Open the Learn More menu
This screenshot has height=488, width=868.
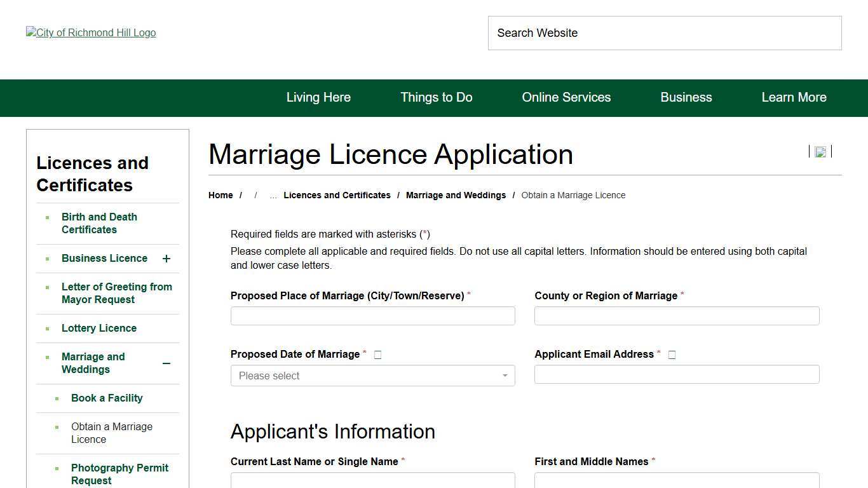point(794,97)
